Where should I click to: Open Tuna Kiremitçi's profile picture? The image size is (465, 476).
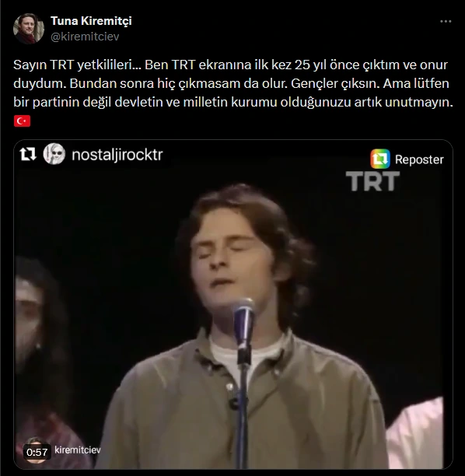click(29, 29)
